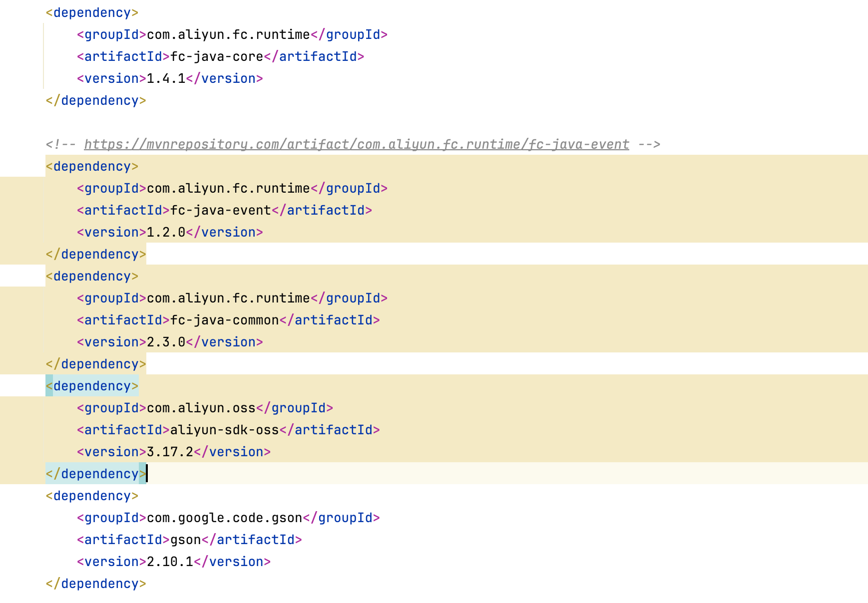The image size is (868, 603).
Task: Click the fc-java-core artifactId text
Action: click(x=217, y=56)
